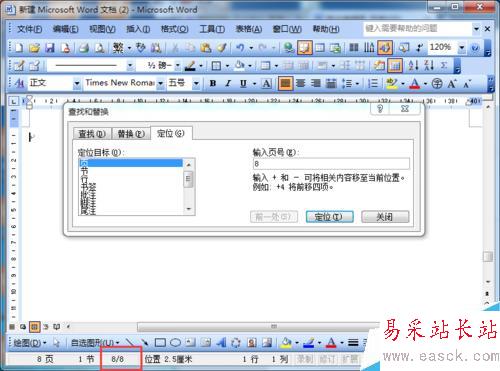Viewport: 500px width, 371px height.
Task: Select the Format Painter brush icon
Action: click(x=221, y=48)
